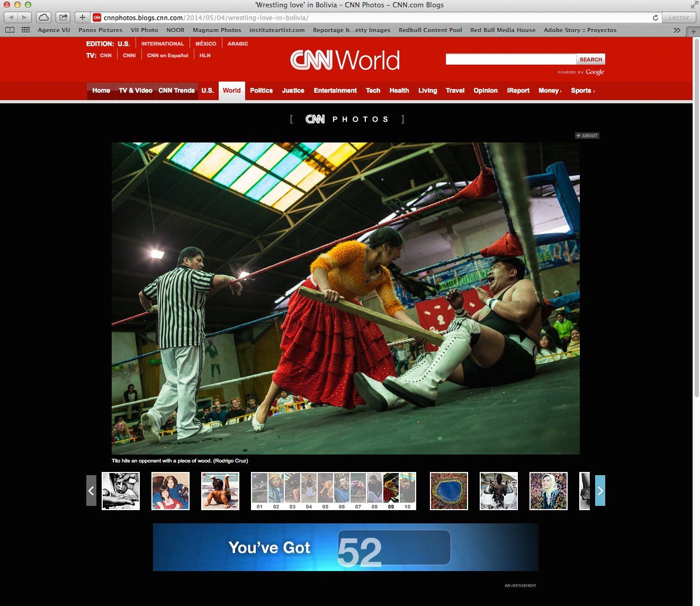This screenshot has height=606, width=700.
Task: Click the red SEARCH button
Action: click(x=590, y=59)
